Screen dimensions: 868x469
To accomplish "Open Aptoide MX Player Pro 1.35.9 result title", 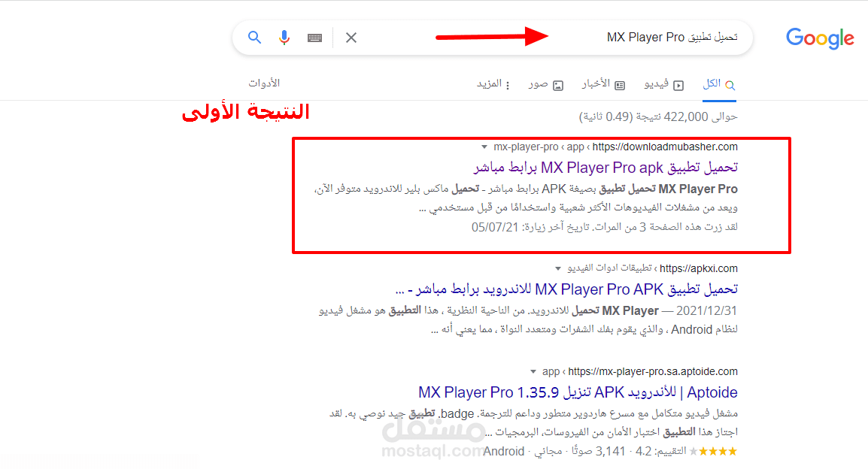I will click(x=578, y=392).
